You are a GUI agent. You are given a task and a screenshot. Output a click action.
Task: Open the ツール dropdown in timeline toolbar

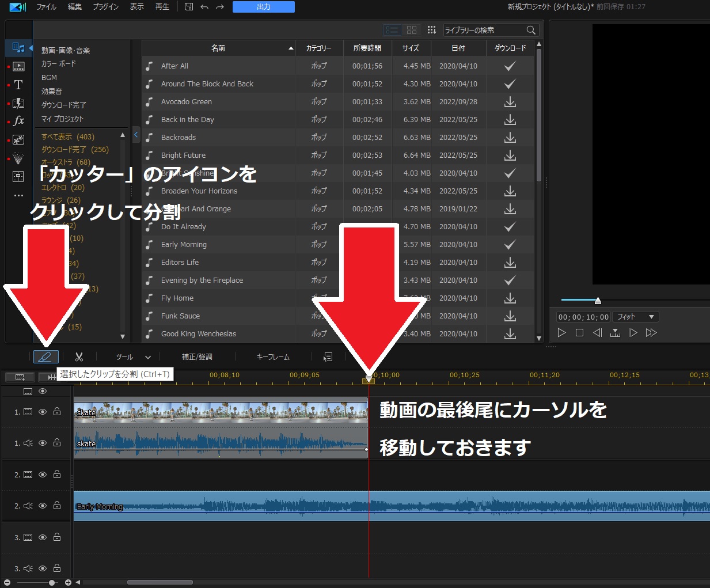(x=133, y=357)
